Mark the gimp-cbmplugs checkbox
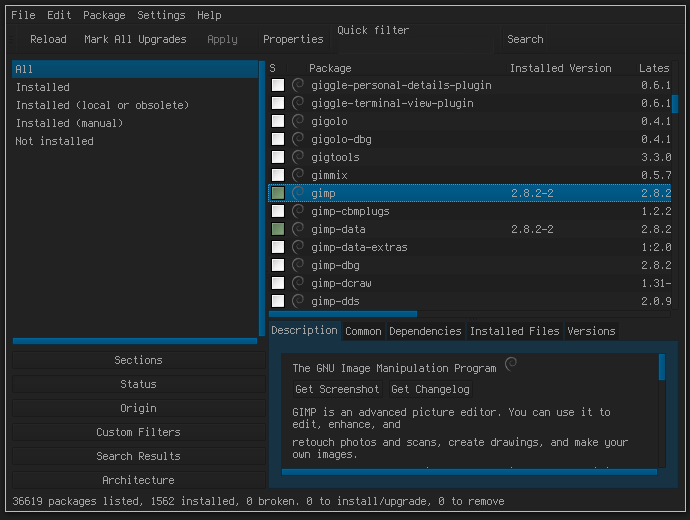The height and width of the screenshot is (520, 690). [278, 211]
